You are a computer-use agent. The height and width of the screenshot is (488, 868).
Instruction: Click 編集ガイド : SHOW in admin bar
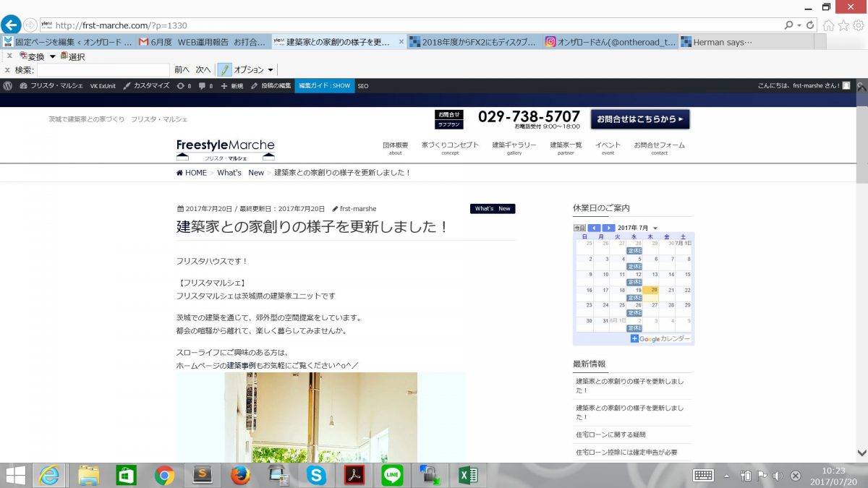[x=324, y=85]
